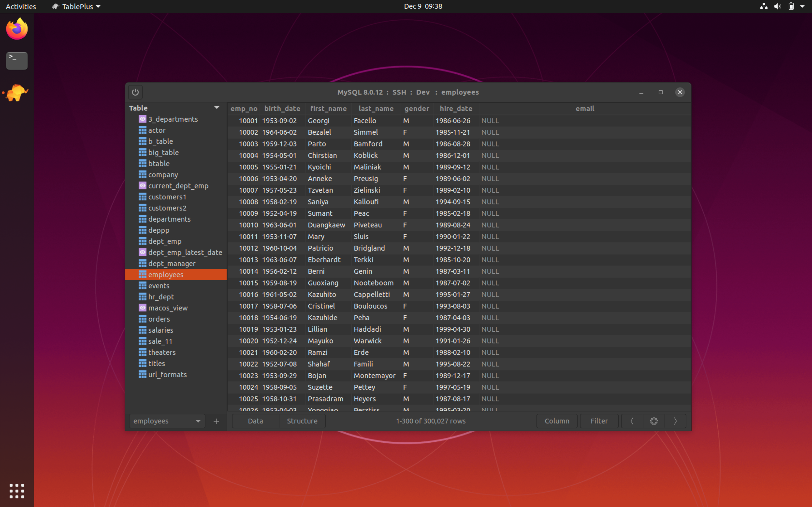Expand the employees table dropdown
The image size is (812, 507).
click(x=198, y=421)
